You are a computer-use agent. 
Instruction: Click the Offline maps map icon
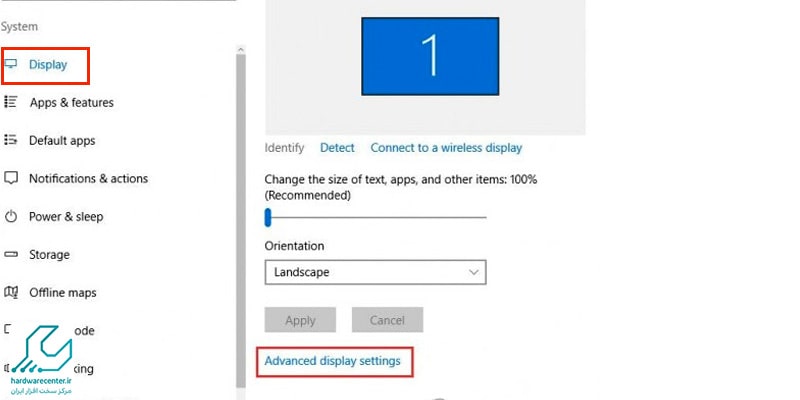coord(11,292)
